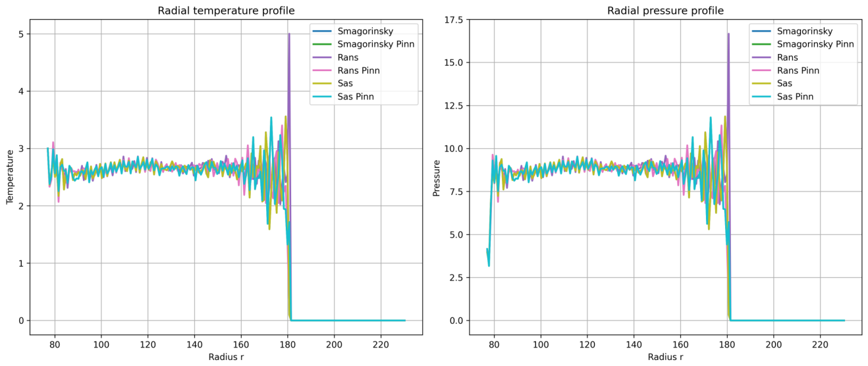Screen dimensions: 868x366
Task: Click 'Radius r' label under temperature plot
Action: (226, 356)
